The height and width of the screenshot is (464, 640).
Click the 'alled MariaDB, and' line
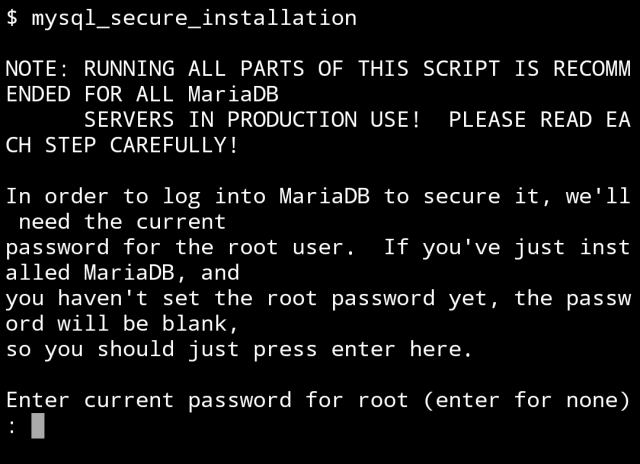click(122, 273)
